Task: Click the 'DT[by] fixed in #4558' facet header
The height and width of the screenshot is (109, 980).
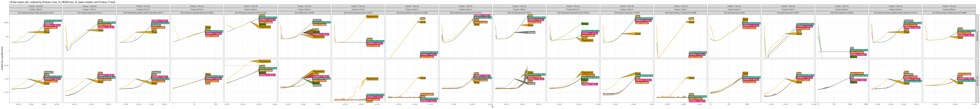Action: [304, 13]
